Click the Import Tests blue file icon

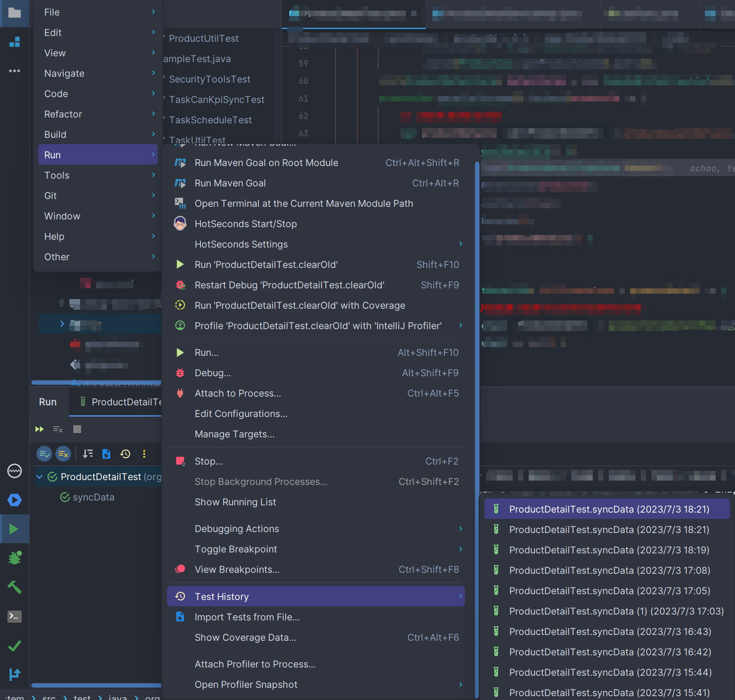106,454
